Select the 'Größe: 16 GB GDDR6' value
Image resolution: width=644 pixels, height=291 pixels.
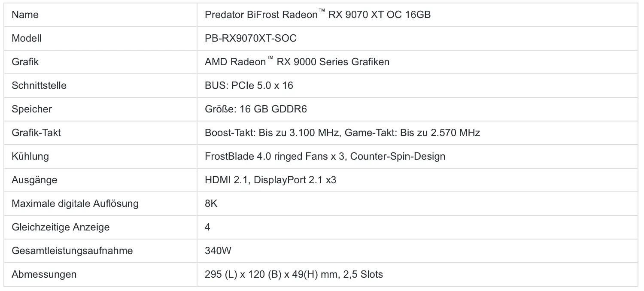click(256, 109)
